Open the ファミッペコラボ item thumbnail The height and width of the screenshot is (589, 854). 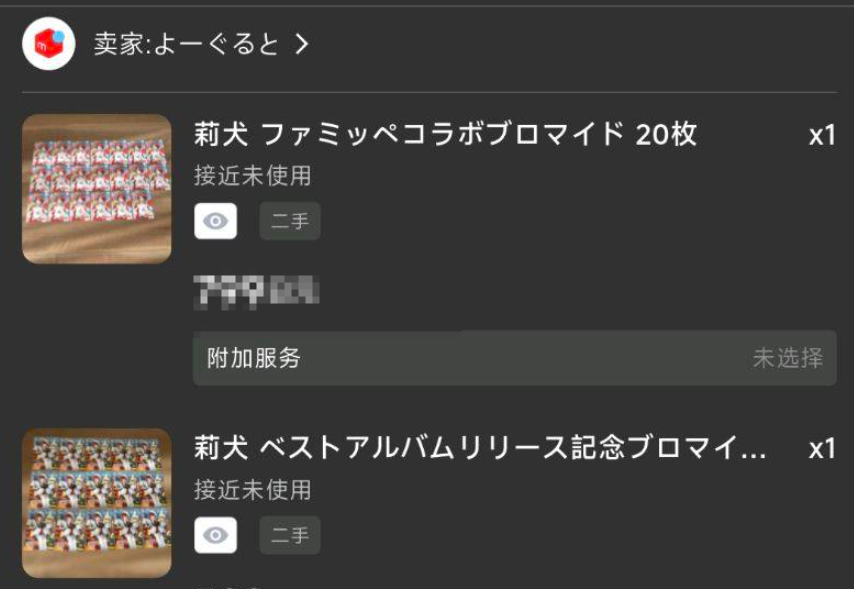[96, 189]
